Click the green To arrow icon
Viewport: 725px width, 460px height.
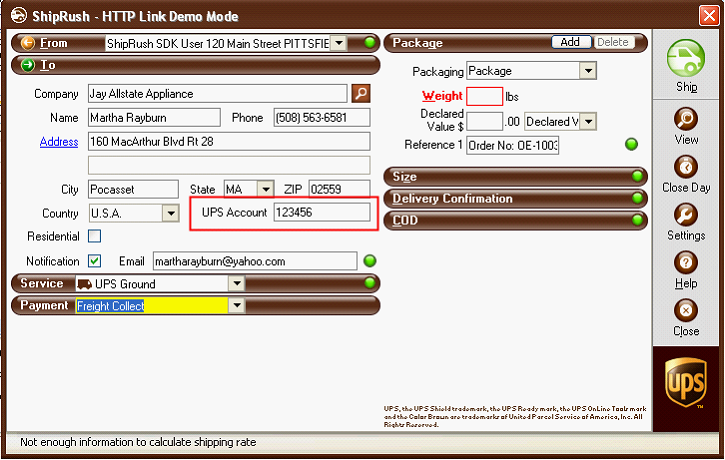28,65
